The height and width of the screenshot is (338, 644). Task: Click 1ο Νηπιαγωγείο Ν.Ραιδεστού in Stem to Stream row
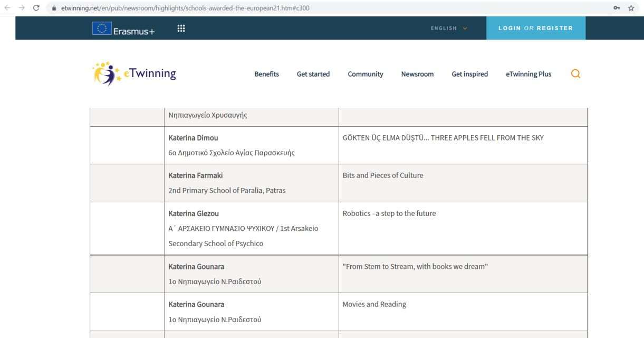[x=215, y=282]
